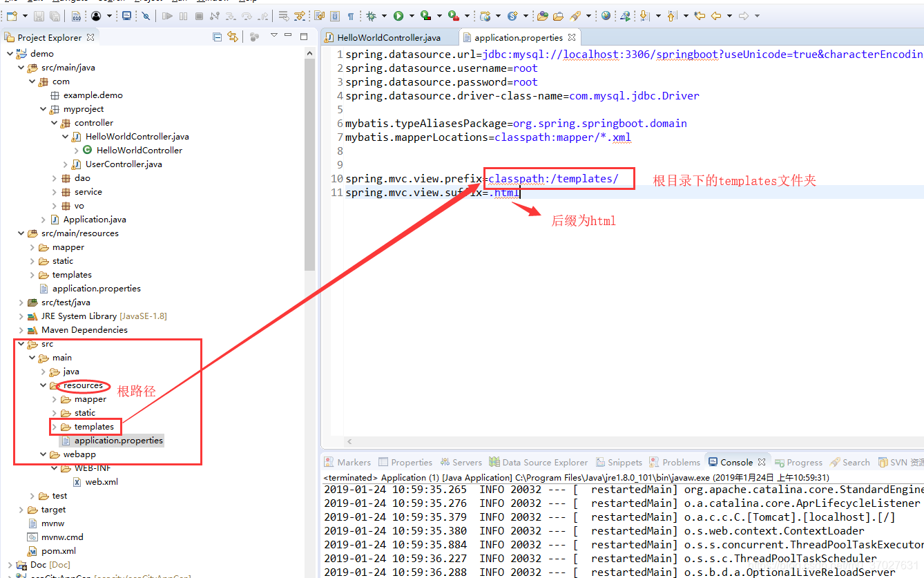The height and width of the screenshot is (578, 924).
Task: Collapse All in Project Explorer toolbar
Action: (x=218, y=37)
